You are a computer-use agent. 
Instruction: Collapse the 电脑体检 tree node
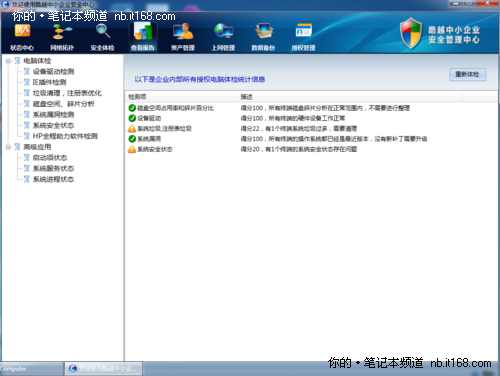click(x=8, y=61)
